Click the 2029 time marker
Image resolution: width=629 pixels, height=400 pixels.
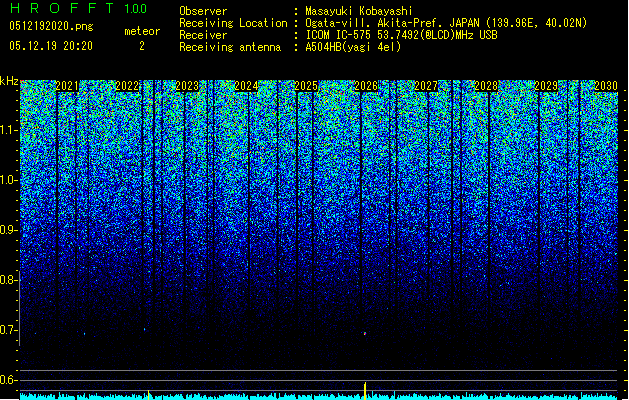(546, 86)
